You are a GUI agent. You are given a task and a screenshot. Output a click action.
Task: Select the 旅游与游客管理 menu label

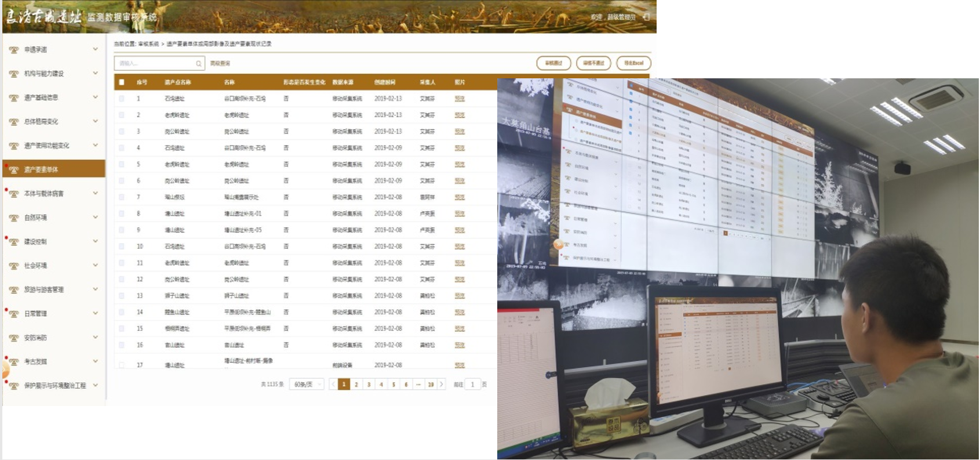43,289
